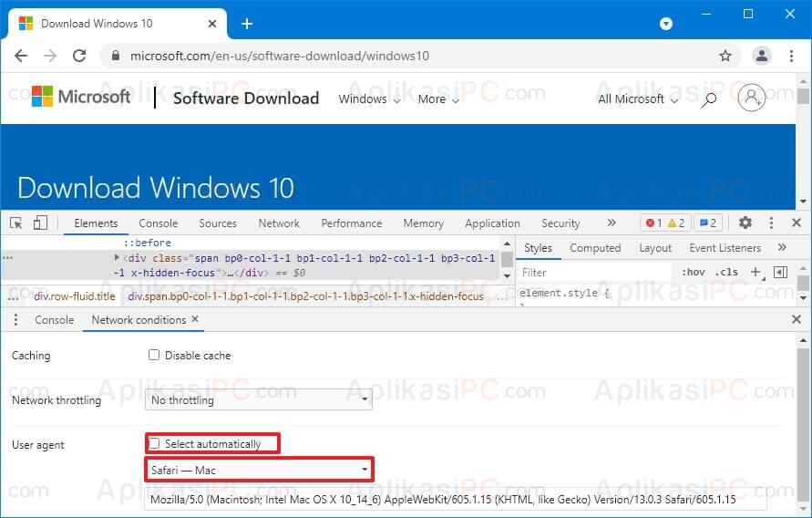
Task: Toggle DevTools device toolbar icon
Action: click(40, 223)
